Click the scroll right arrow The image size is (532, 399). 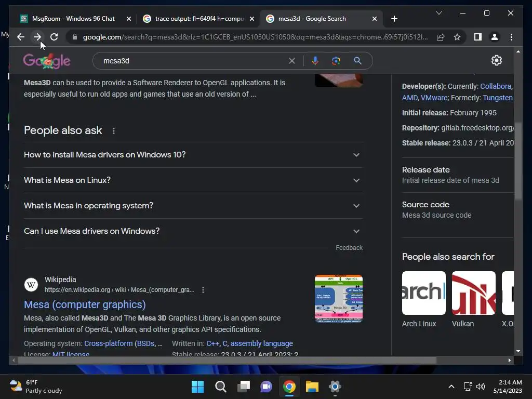click(x=509, y=361)
